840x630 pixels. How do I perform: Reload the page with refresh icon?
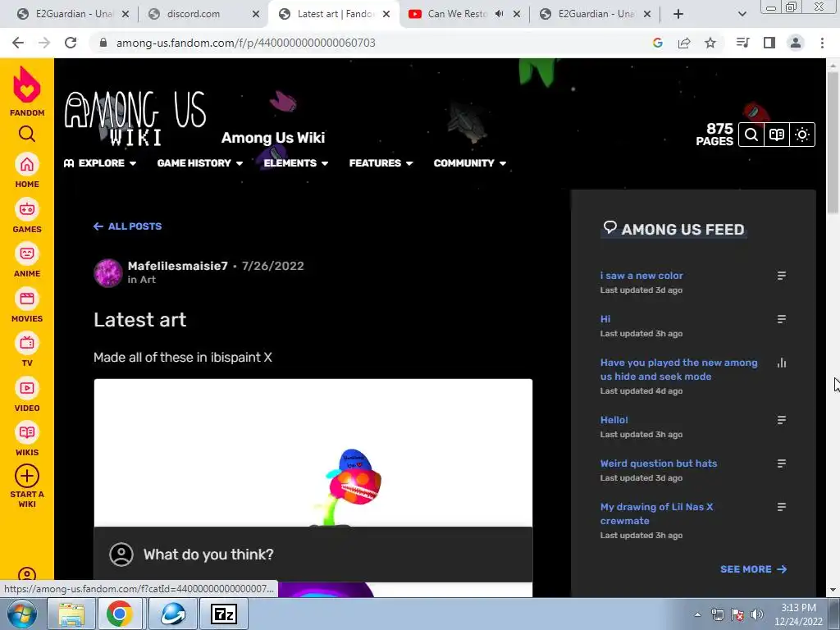click(71, 43)
